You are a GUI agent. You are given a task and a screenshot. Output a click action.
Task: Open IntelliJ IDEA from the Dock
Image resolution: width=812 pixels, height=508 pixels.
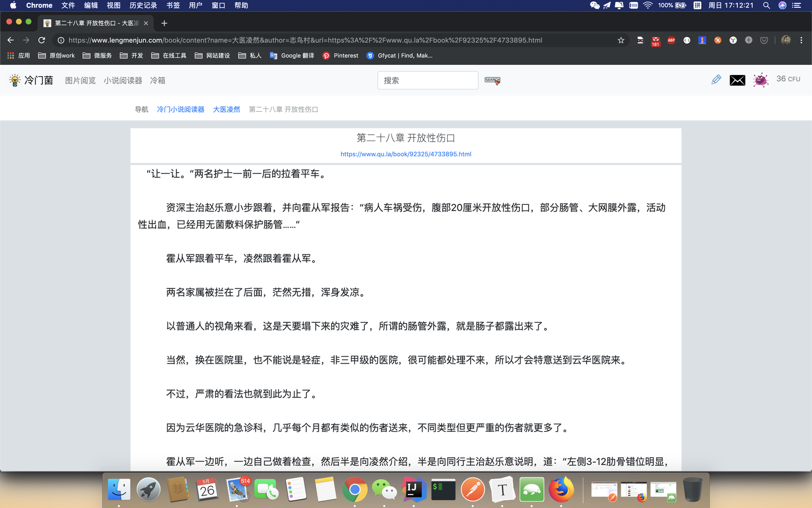[x=414, y=489]
